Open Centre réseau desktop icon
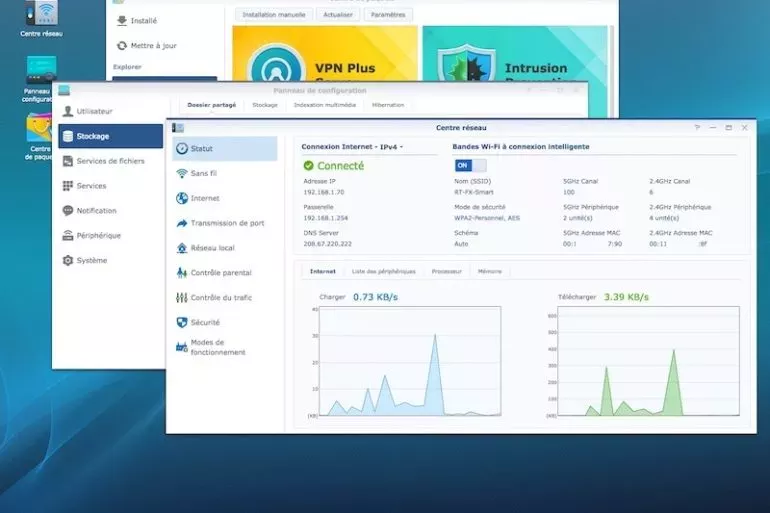 [42, 19]
